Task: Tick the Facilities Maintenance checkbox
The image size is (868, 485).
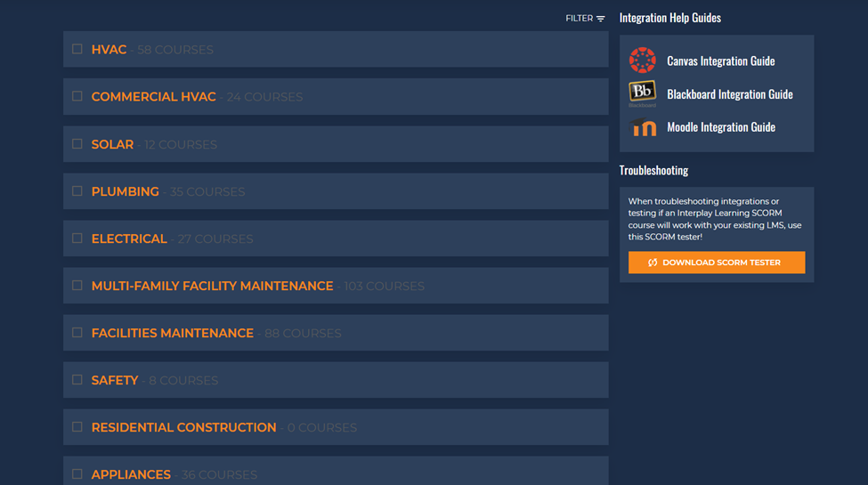Action: coord(77,332)
